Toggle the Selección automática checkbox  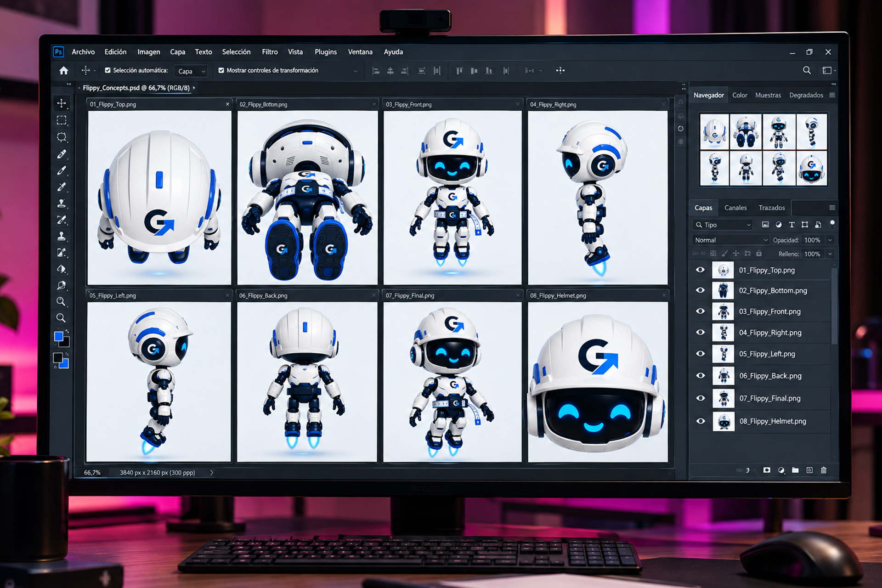click(107, 70)
